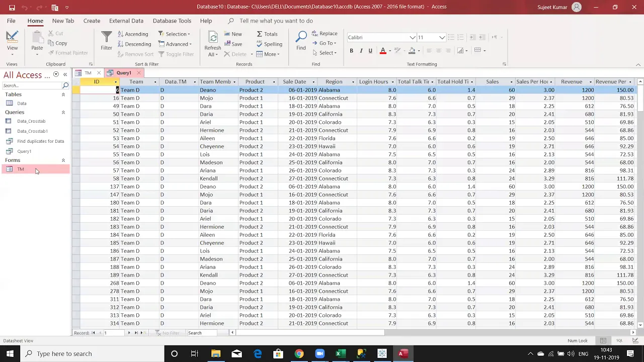The image size is (644, 362).
Task: Open the Find binoculars tool
Action: (301, 41)
